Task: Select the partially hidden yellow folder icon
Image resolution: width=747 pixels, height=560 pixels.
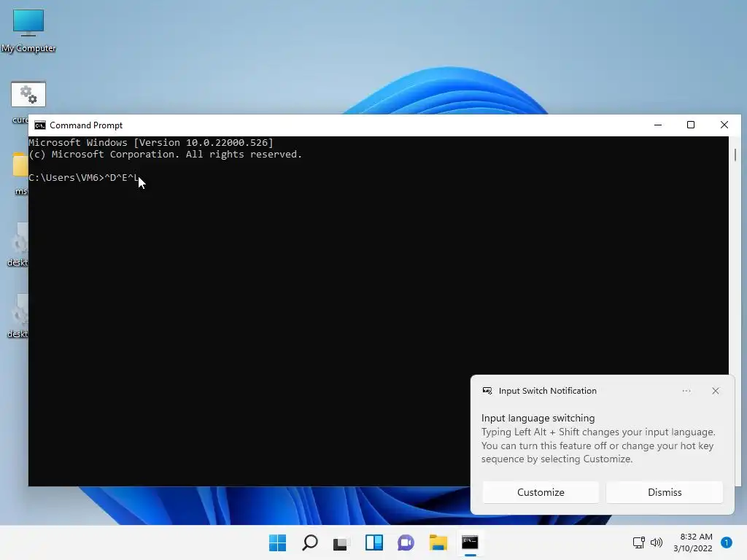Action: 20,165
